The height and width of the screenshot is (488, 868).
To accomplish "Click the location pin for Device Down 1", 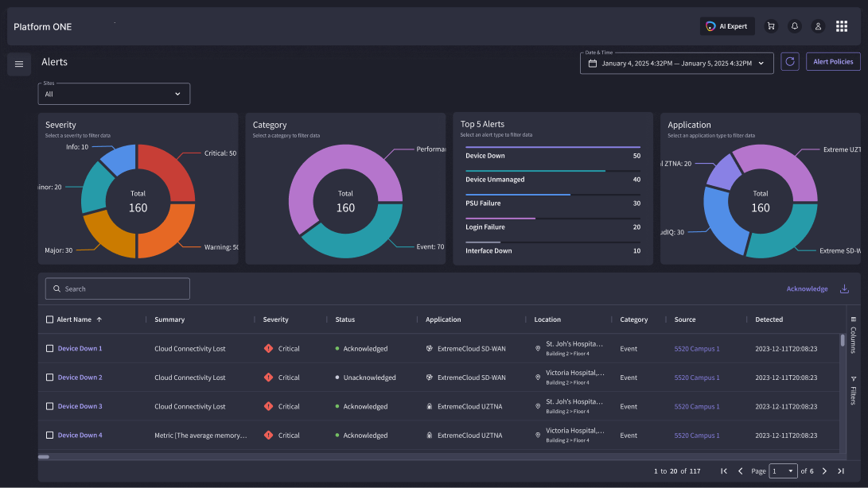I will pos(538,349).
